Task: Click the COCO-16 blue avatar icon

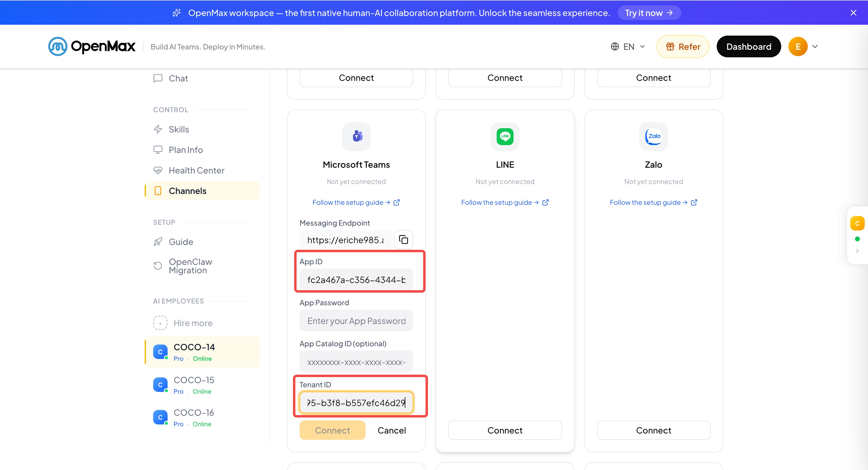Action: coord(160,418)
